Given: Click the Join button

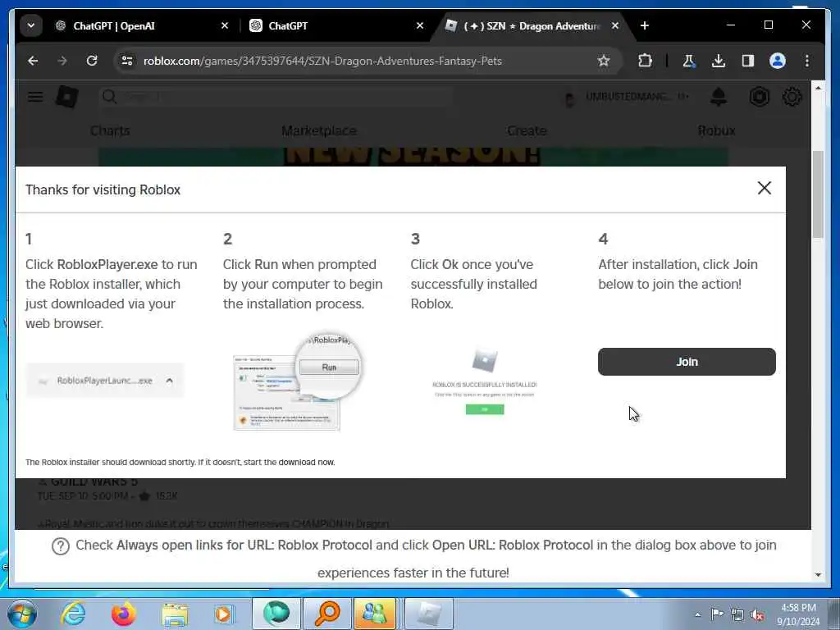Looking at the screenshot, I should tap(687, 362).
